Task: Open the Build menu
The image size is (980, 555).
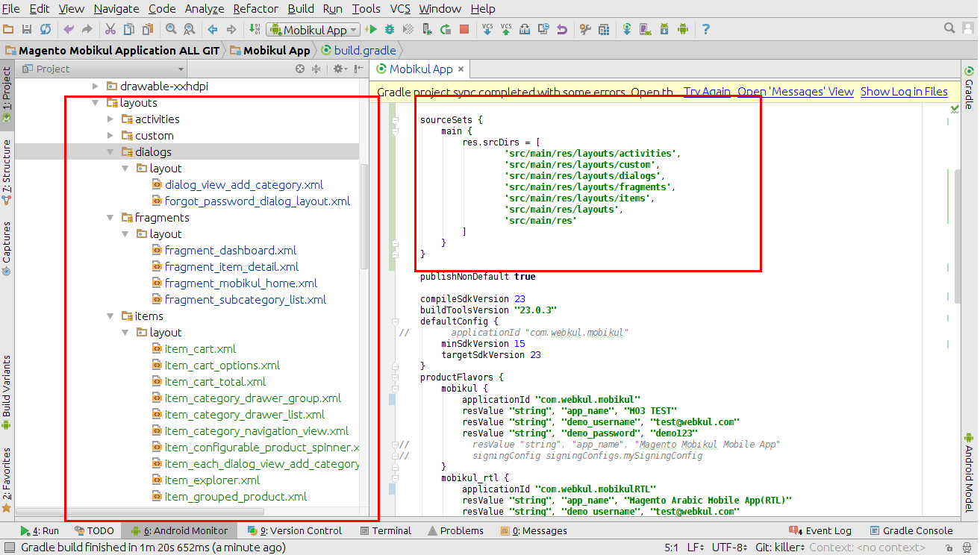Action: pyautogui.click(x=300, y=9)
